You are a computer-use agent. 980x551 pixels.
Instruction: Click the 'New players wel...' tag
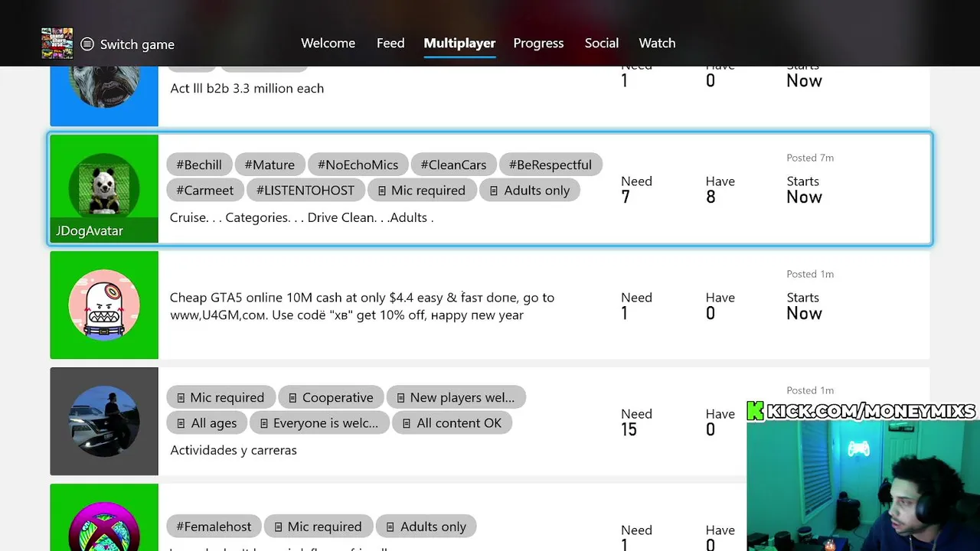click(x=456, y=397)
